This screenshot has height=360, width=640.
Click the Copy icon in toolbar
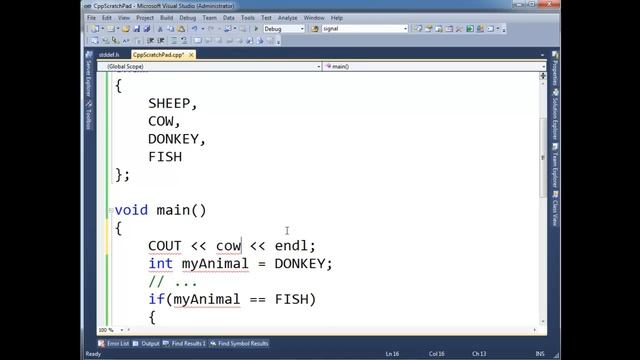[x=170, y=29]
